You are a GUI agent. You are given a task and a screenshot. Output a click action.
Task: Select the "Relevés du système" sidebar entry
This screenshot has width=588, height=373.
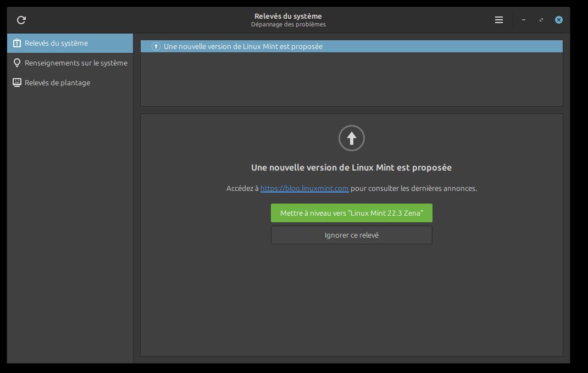pyautogui.click(x=56, y=43)
